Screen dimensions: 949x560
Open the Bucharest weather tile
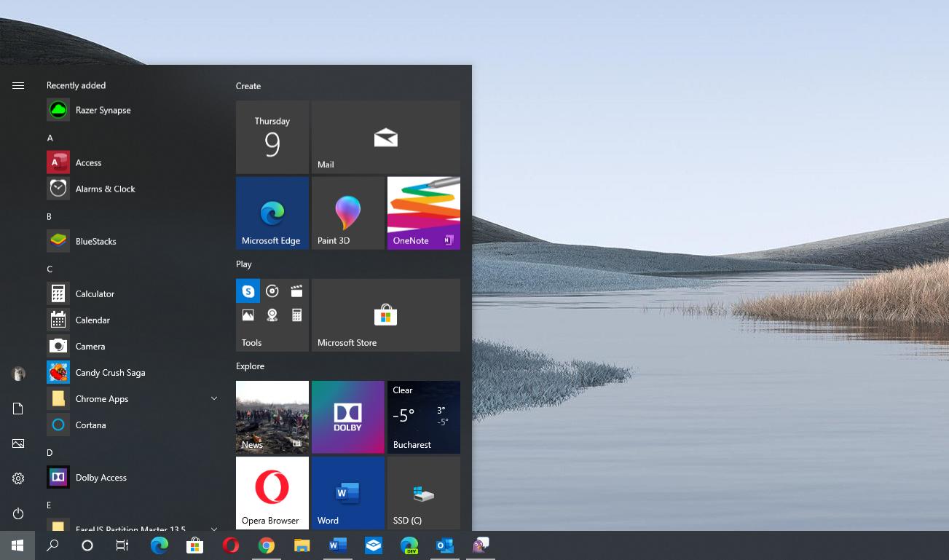424,417
